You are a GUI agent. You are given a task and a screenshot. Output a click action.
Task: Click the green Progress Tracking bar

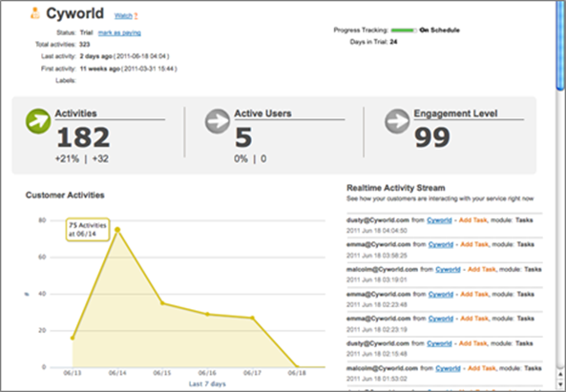[x=404, y=31]
